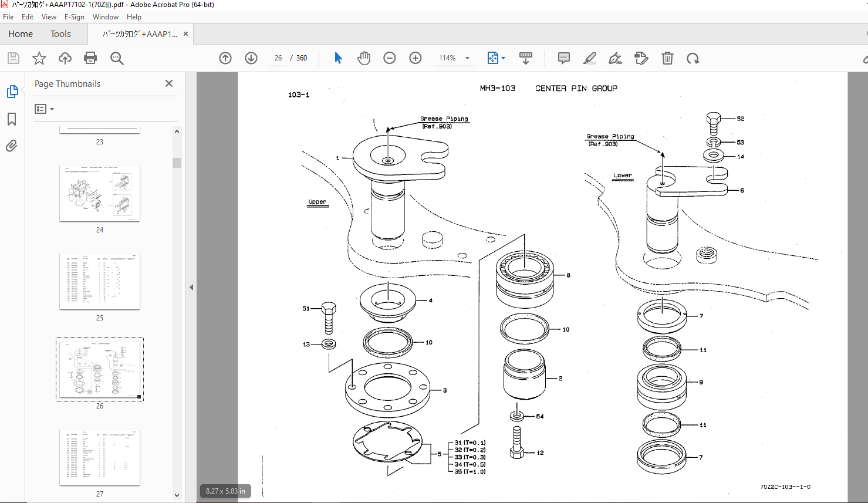868x503 pixels.
Task: Click the Save file icon
Action: [x=13, y=58]
